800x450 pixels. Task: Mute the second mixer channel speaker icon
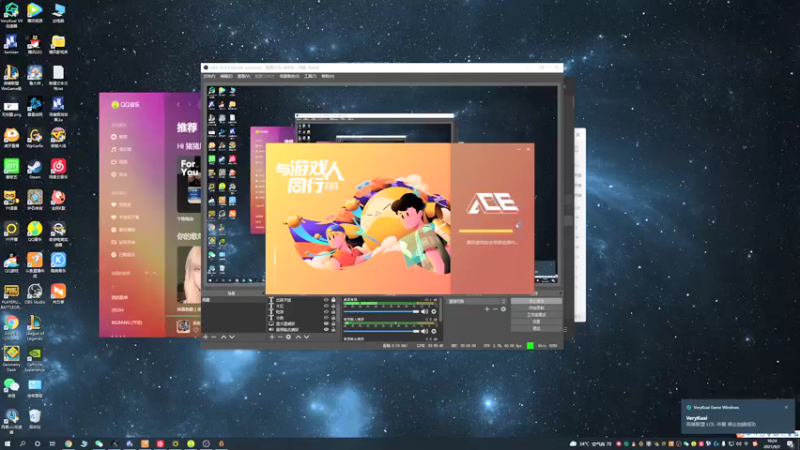click(x=424, y=331)
